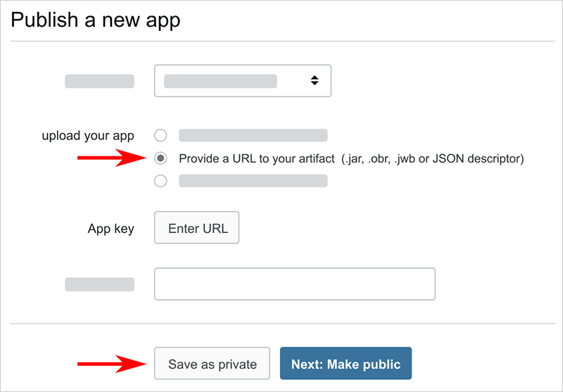Image resolution: width=563 pixels, height=392 pixels.
Task: Click the Save as private button
Action: click(212, 365)
